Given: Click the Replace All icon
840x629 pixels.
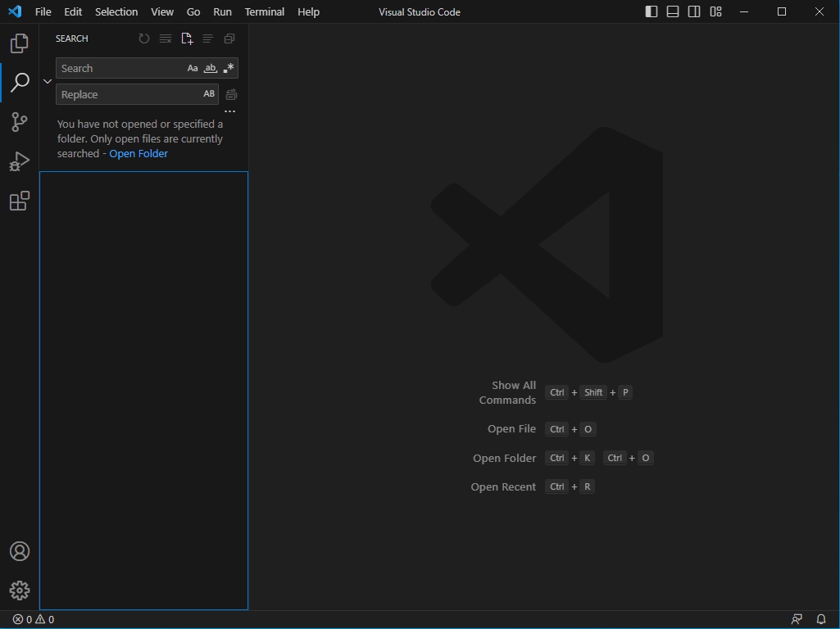Looking at the screenshot, I should coord(231,95).
